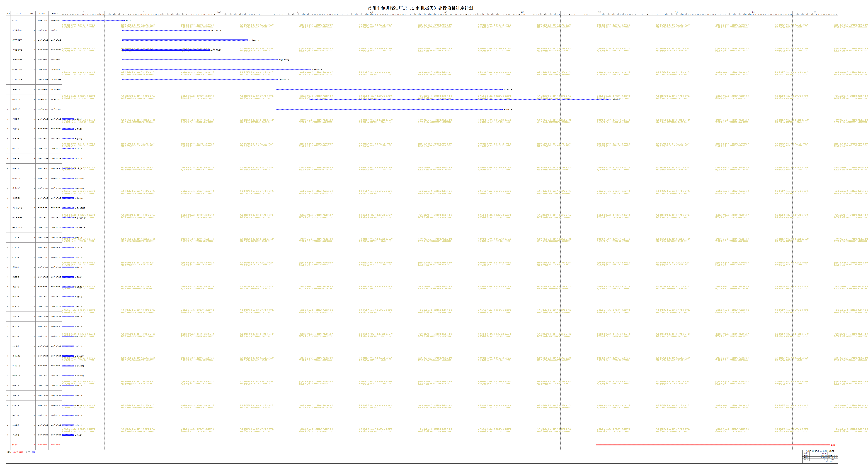Click the 十一月 month header in timeline
The image size is (868, 469).
tap(142, 12)
